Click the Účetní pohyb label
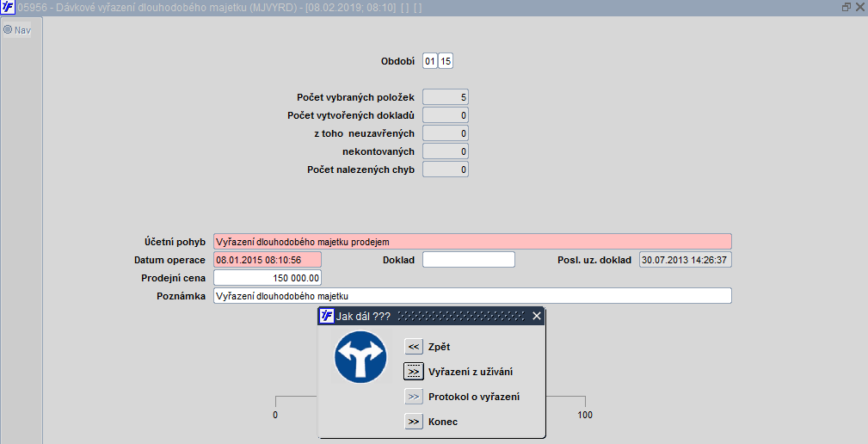The image size is (868, 444). click(175, 242)
